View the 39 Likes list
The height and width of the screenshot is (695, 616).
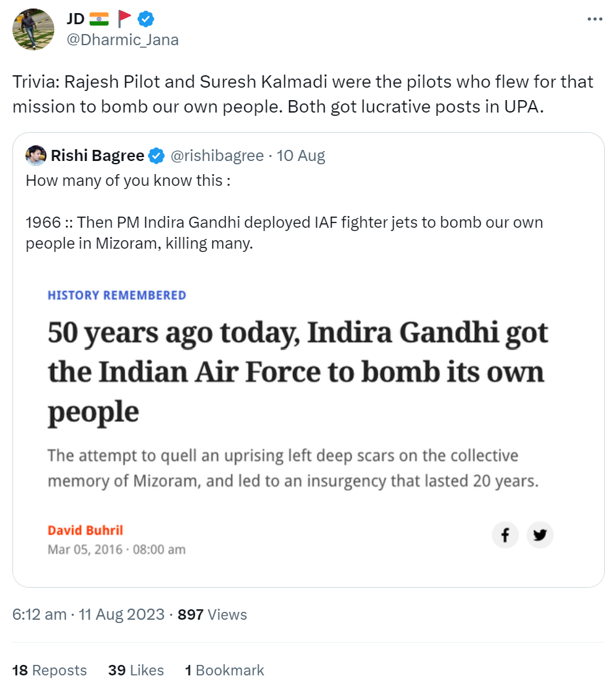coord(136,670)
